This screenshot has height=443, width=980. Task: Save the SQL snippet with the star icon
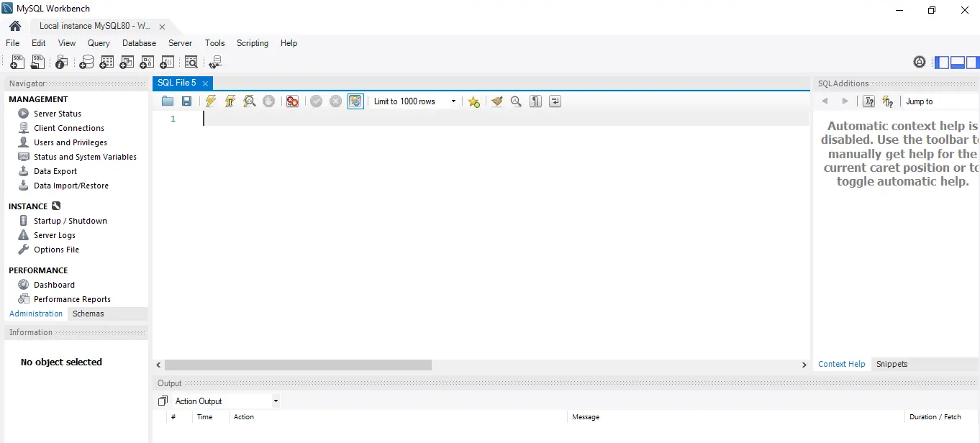pos(473,101)
